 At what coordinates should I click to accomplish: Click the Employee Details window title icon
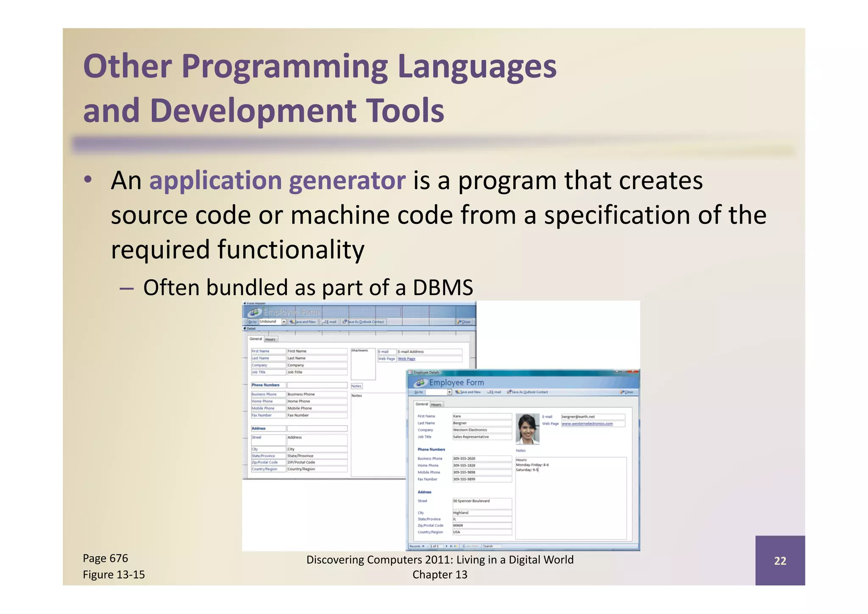pyautogui.click(x=410, y=373)
